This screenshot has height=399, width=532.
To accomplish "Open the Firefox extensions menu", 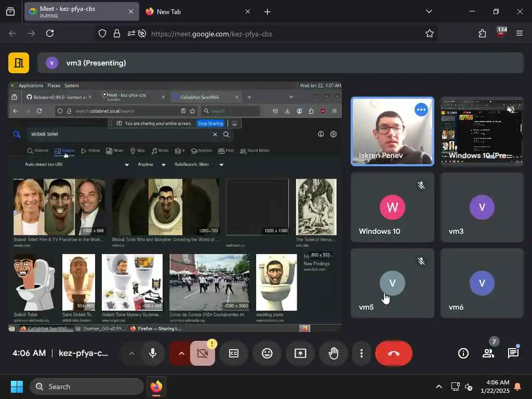I will click(482, 33).
